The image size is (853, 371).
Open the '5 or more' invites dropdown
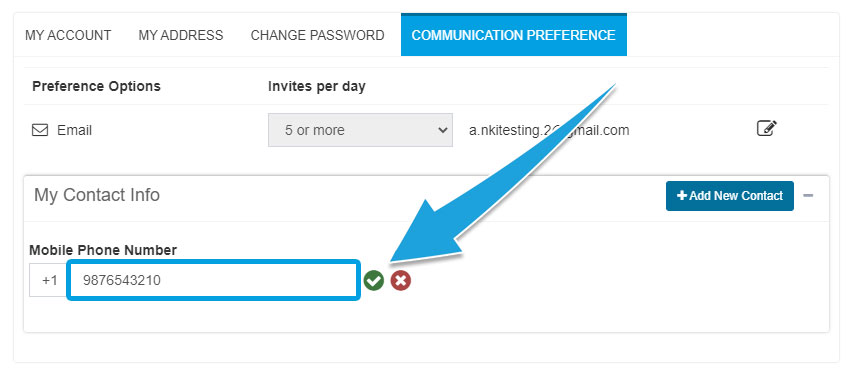tap(360, 130)
